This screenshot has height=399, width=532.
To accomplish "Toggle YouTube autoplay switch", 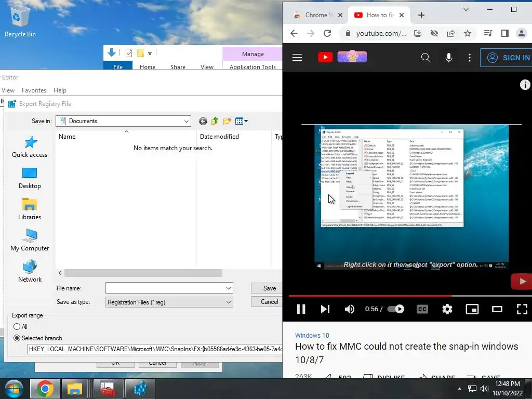I will coord(395,309).
